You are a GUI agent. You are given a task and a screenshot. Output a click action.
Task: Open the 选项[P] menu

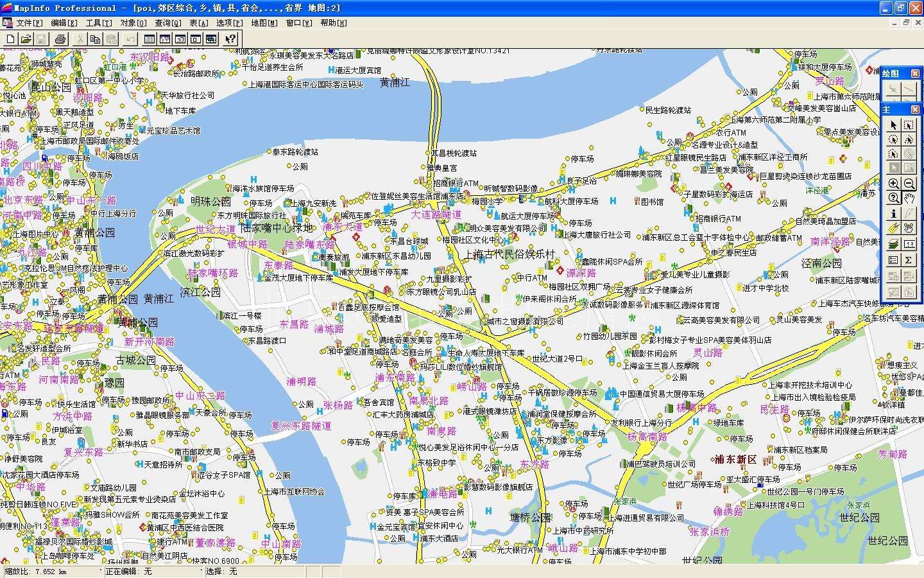230,23
